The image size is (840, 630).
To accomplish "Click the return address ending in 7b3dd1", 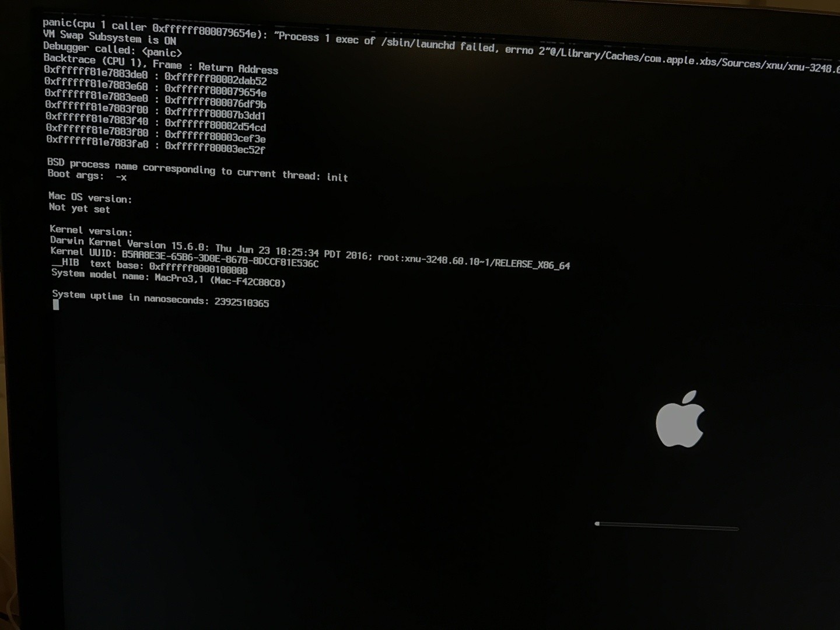I will (x=215, y=113).
